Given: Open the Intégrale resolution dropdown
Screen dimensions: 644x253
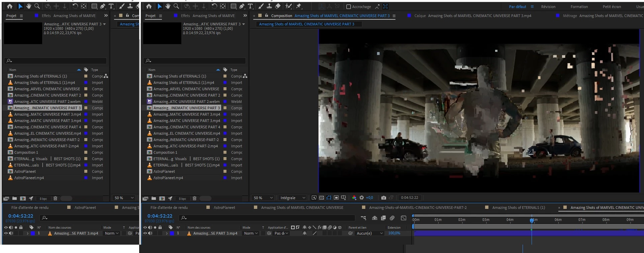Looking at the screenshot, I should click(293, 198).
